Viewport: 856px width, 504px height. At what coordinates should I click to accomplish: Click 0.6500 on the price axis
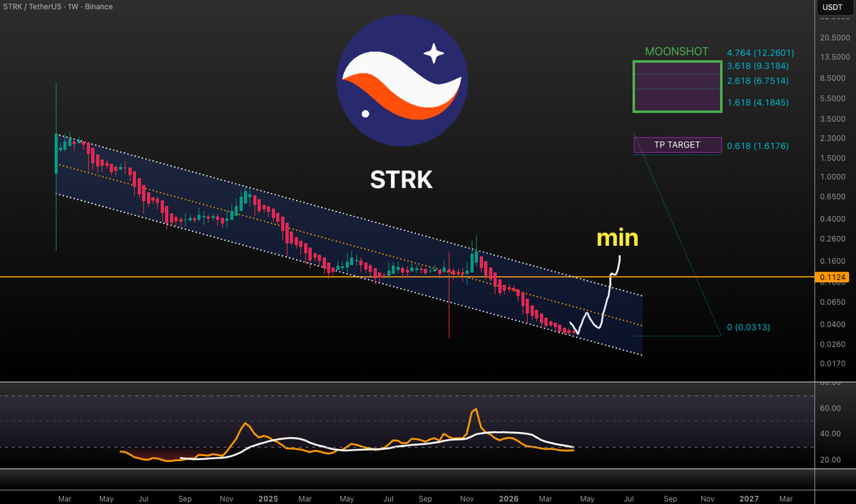(832, 197)
